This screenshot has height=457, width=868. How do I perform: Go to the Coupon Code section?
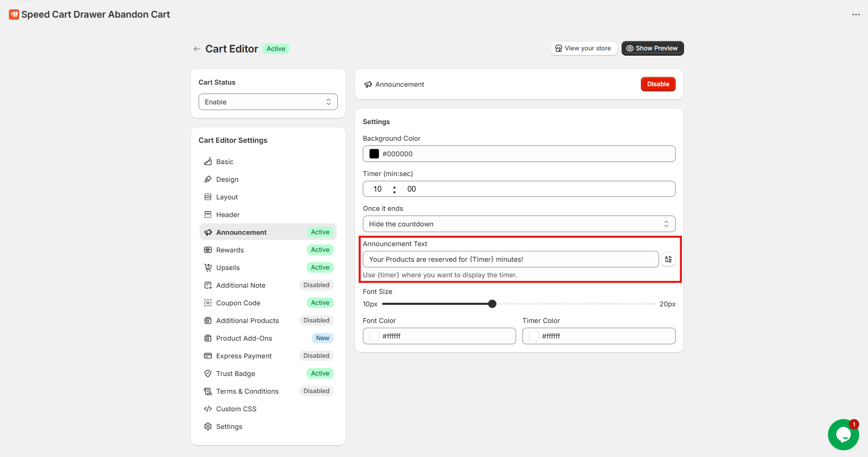pos(238,303)
